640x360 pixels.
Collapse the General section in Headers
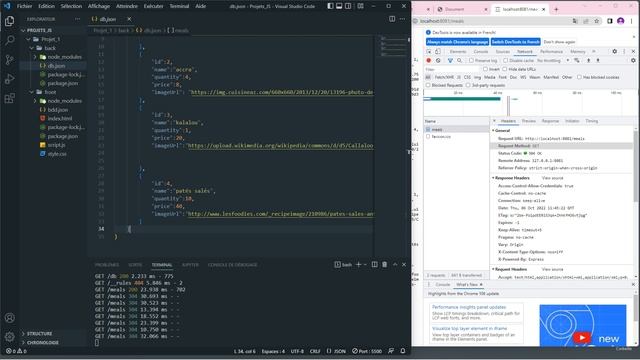click(x=493, y=131)
